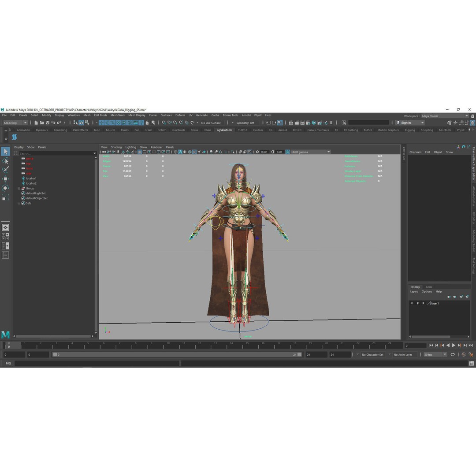This screenshot has height=476, width=476.
Task: Click the No Live Surface field
Action: tap(211, 123)
